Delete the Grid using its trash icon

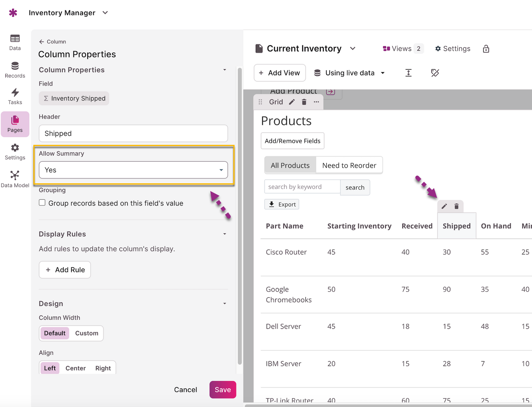pos(304,102)
